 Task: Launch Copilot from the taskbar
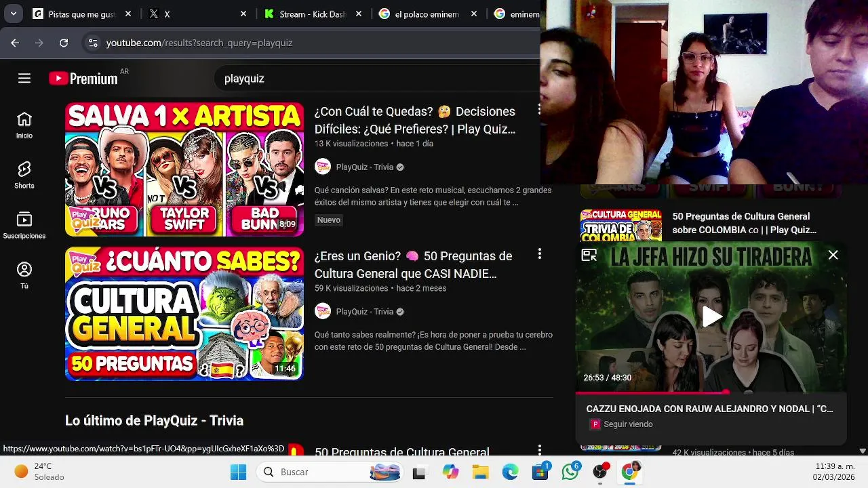(450, 472)
